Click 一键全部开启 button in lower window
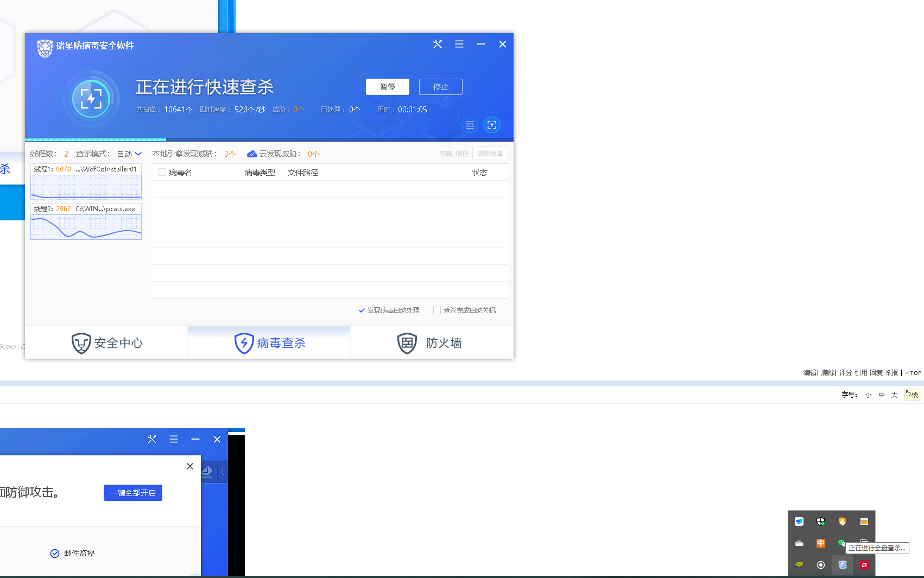The width and height of the screenshot is (924, 578). tap(133, 493)
